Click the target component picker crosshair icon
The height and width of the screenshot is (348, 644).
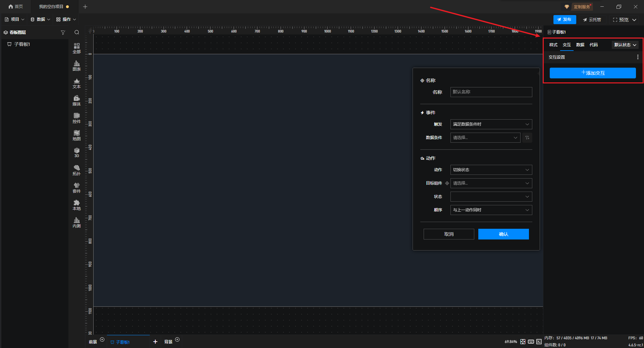click(x=447, y=183)
